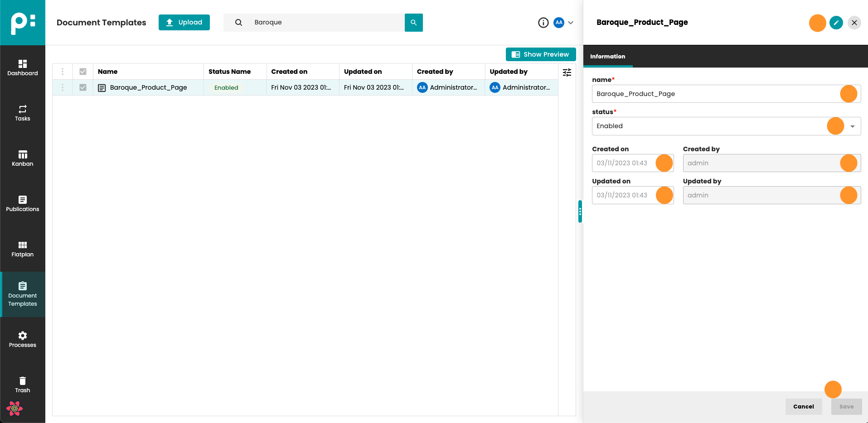The height and width of the screenshot is (423, 868).
Task: Click the teal edit pencil icon
Action: pyautogui.click(x=836, y=23)
